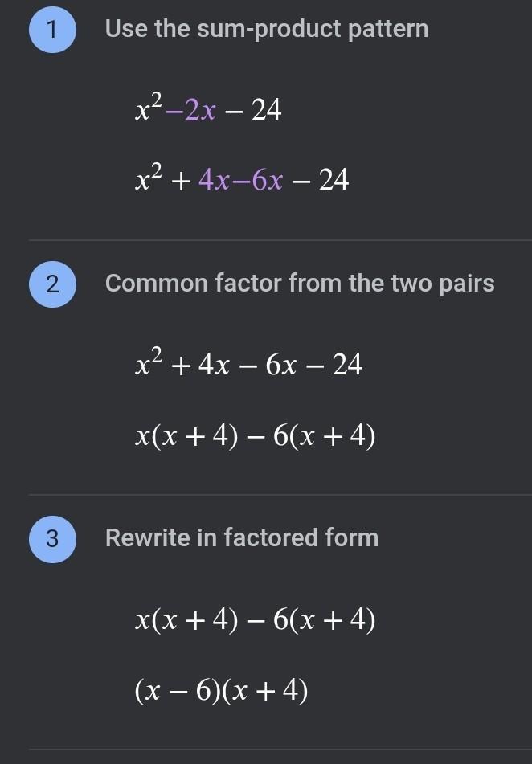Screen dimensions: 532x764
Task: Select "Use the sum-product pattern" heading
Action: pyautogui.click(x=267, y=30)
